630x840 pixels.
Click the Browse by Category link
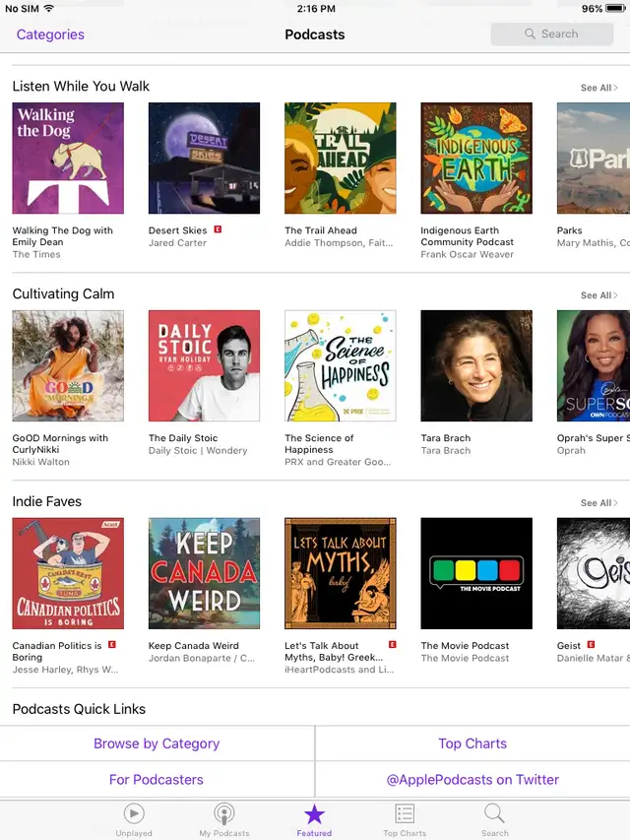[x=157, y=743]
